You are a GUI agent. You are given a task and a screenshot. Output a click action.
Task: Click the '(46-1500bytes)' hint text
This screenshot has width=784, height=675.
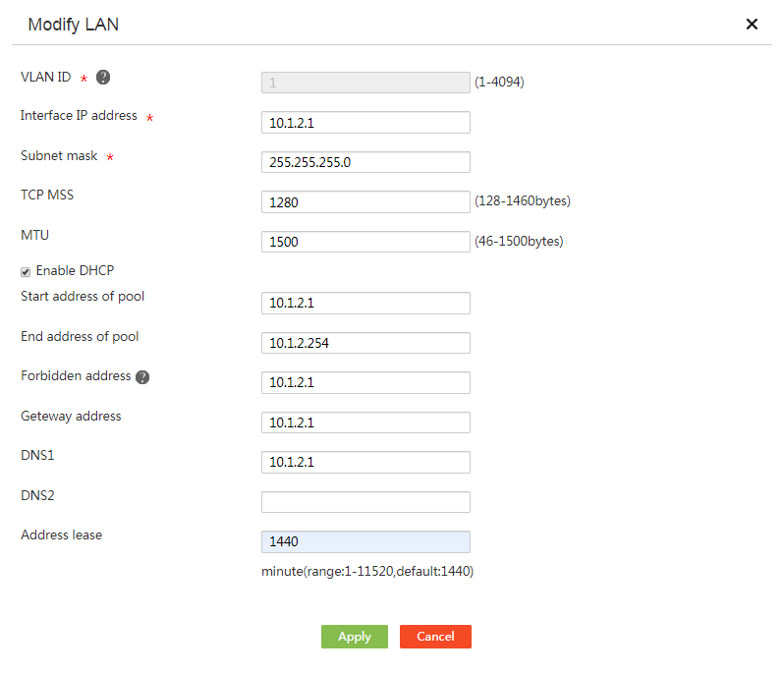[519, 241]
